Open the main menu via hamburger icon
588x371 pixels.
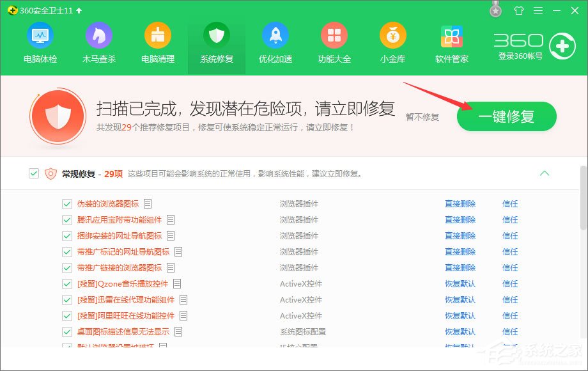click(x=538, y=10)
